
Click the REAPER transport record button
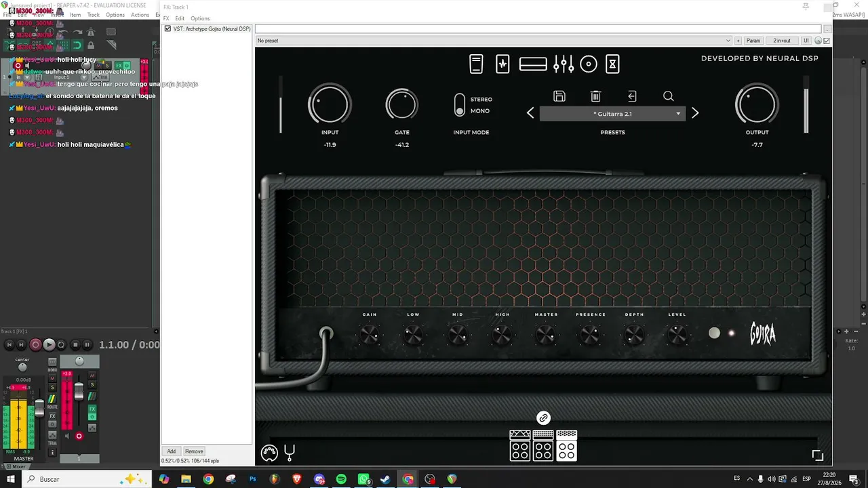tap(36, 345)
